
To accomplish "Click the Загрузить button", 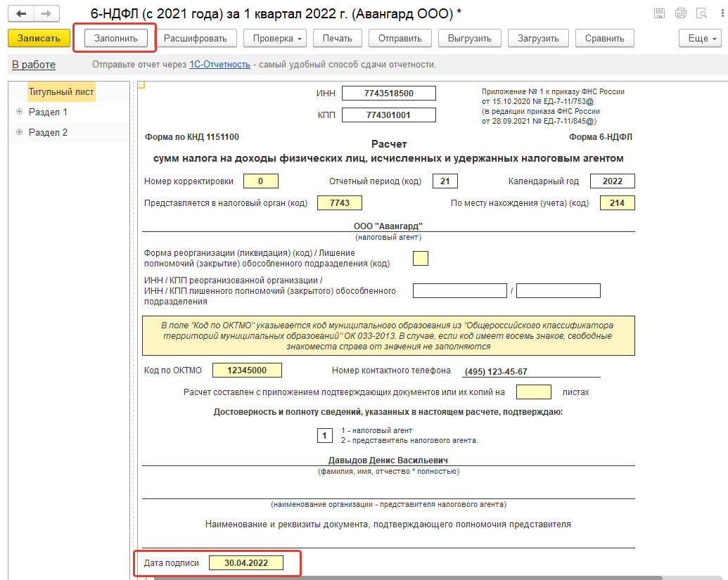I will tap(538, 38).
